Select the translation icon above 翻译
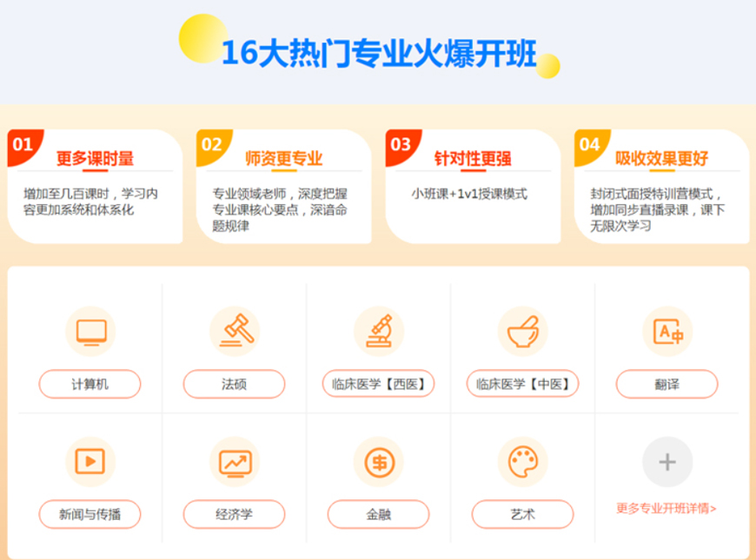Image resolution: width=756 pixels, height=560 pixels. (665, 331)
